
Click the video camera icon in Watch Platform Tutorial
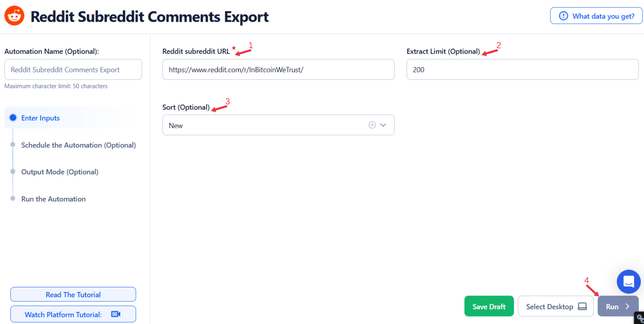point(116,314)
